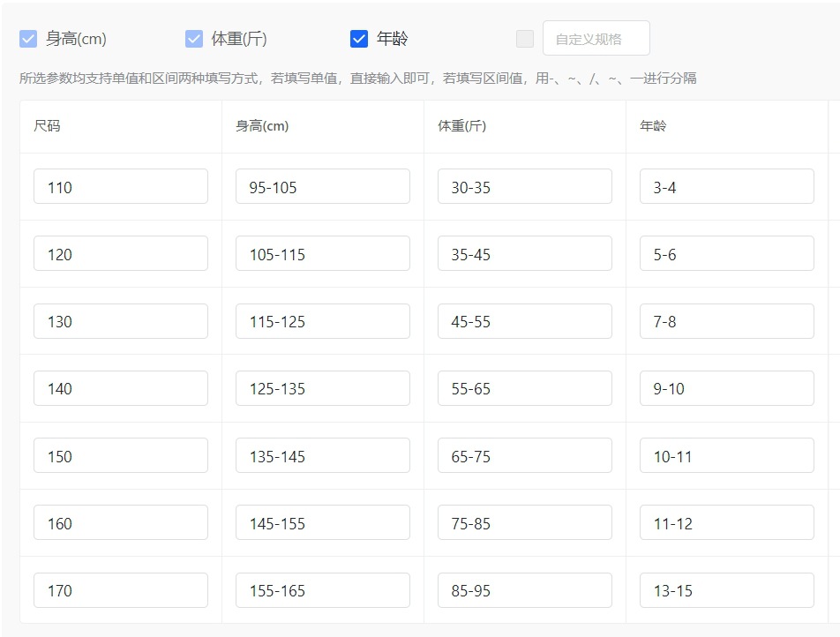Edit the height field showing 155-165
Viewport: 840px width, 637px height.
[323, 590]
